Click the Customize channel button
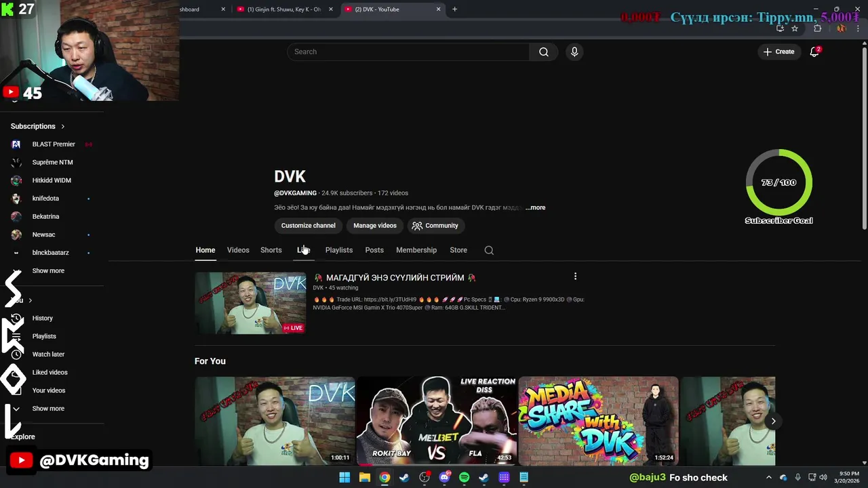 click(x=309, y=226)
